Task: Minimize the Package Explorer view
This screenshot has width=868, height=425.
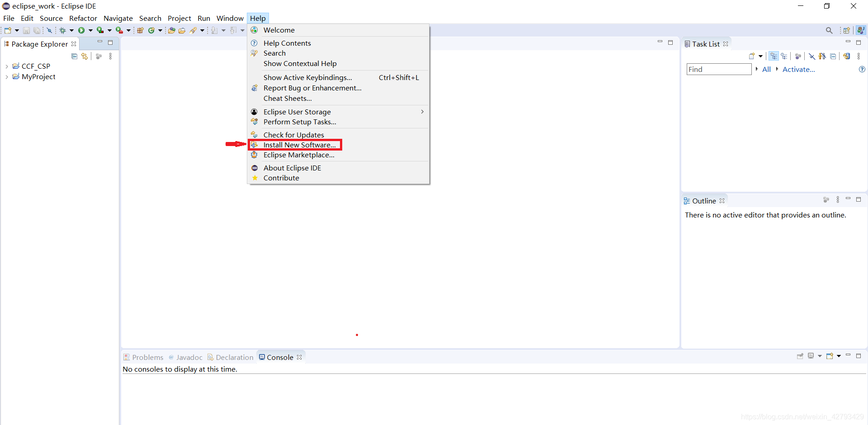Action: point(100,42)
